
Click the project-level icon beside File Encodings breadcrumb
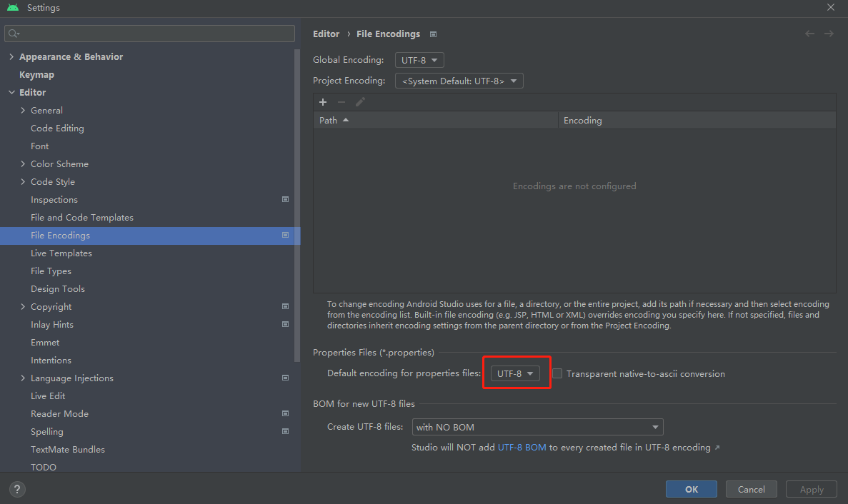coord(433,34)
